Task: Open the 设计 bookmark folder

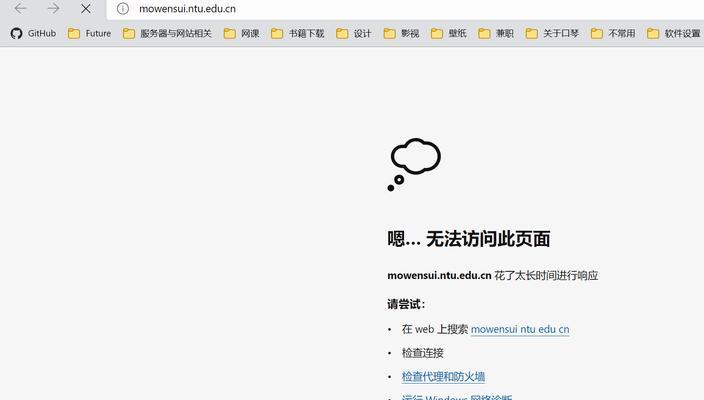Action: (353, 33)
